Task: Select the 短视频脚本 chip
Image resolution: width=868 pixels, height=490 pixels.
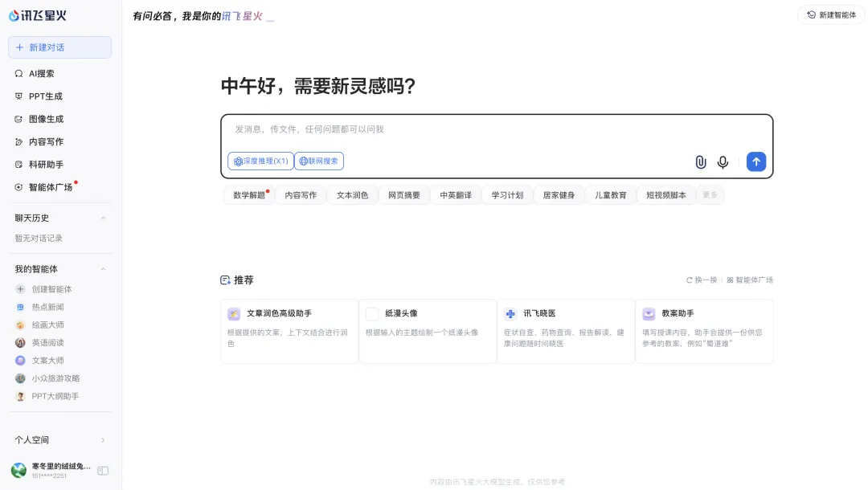Action: coord(666,195)
